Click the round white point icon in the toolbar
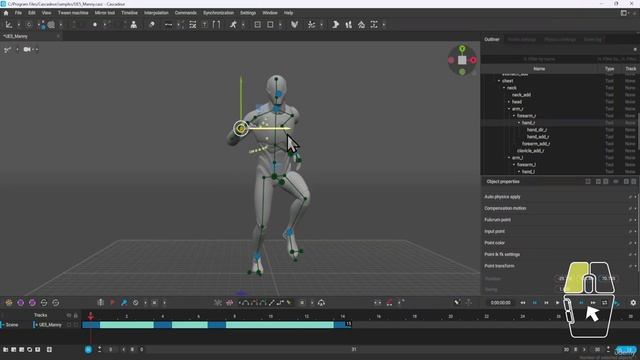The height and width of the screenshot is (360, 640). pos(95,25)
